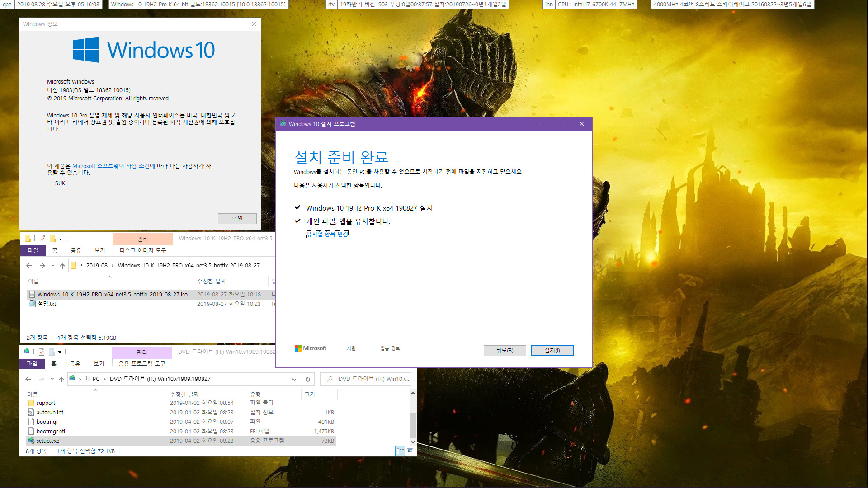The width and height of the screenshot is (868, 488).
Task: Click 관리 context tab in ISO folder explorer
Action: point(143,239)
